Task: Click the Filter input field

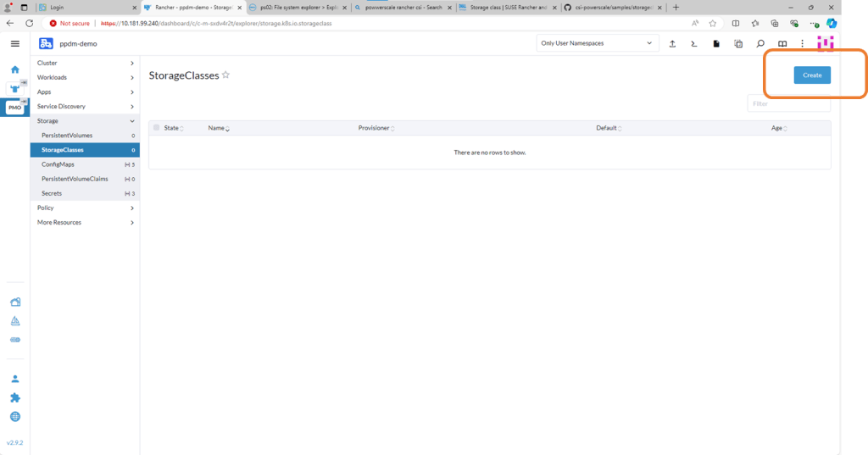Action: (788, 103)
